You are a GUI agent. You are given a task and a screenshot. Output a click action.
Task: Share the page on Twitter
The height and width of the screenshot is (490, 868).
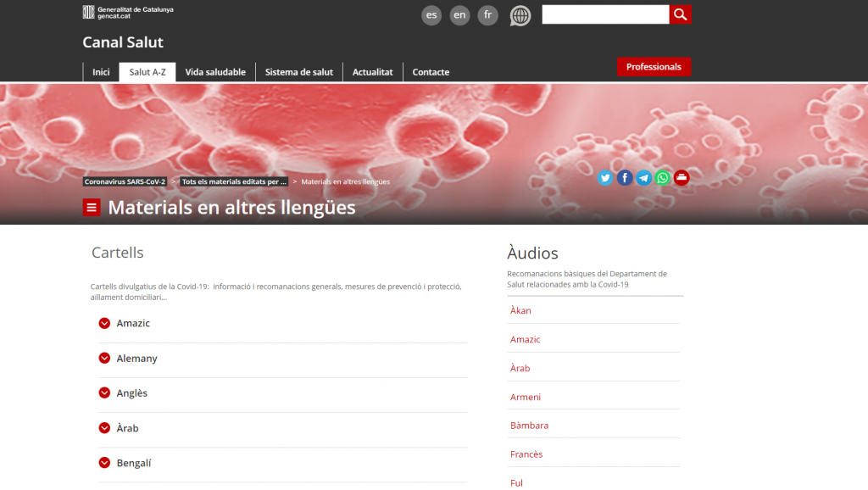pyautogui.click(x=605, y=178)
